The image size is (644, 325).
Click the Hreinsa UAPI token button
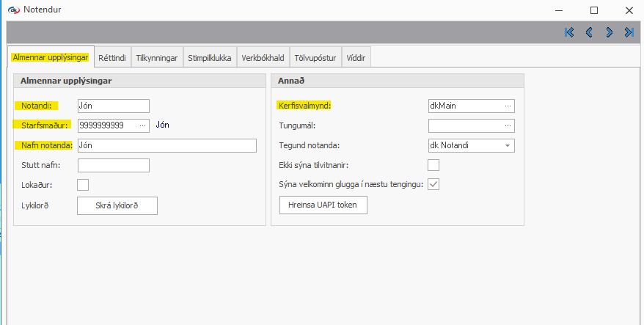(323, 205)
